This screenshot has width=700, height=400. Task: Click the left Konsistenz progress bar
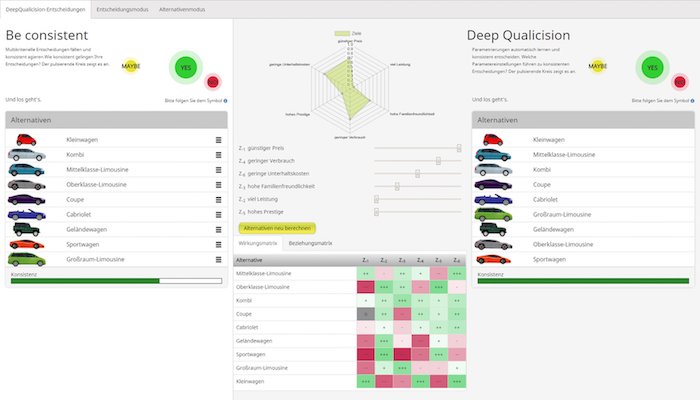(117, 281)
